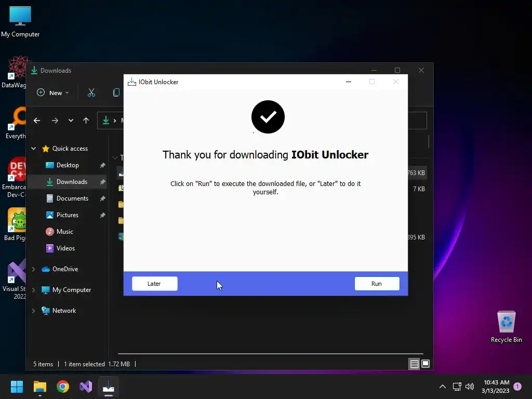Screen dimensions: 532x399
Task: Select Network in navigation pane
Action: coord(59,311)
